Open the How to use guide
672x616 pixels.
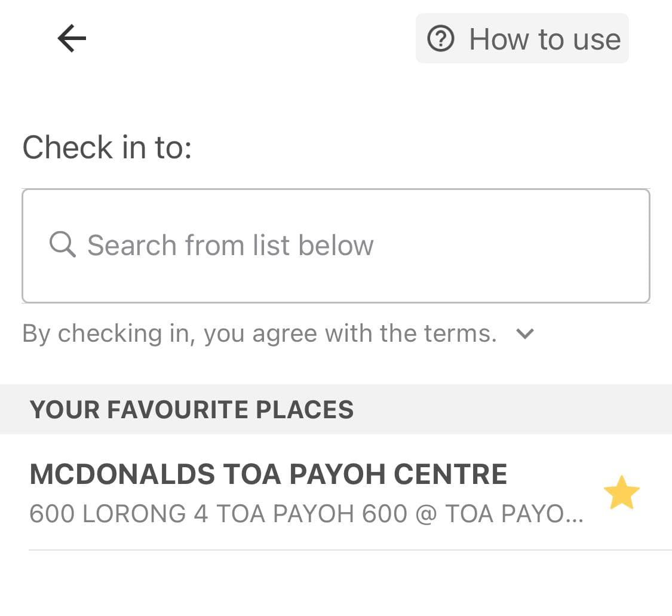522,39
